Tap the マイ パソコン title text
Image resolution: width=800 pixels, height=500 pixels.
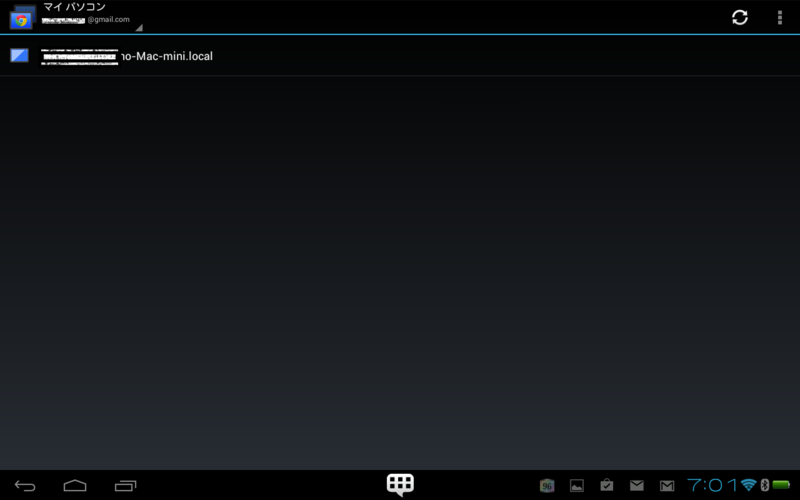(x=74, y=7)
